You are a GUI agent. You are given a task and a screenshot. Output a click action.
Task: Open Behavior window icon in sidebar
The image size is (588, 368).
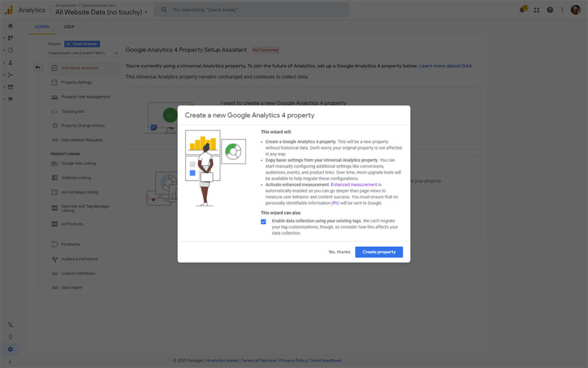[10, 87]
